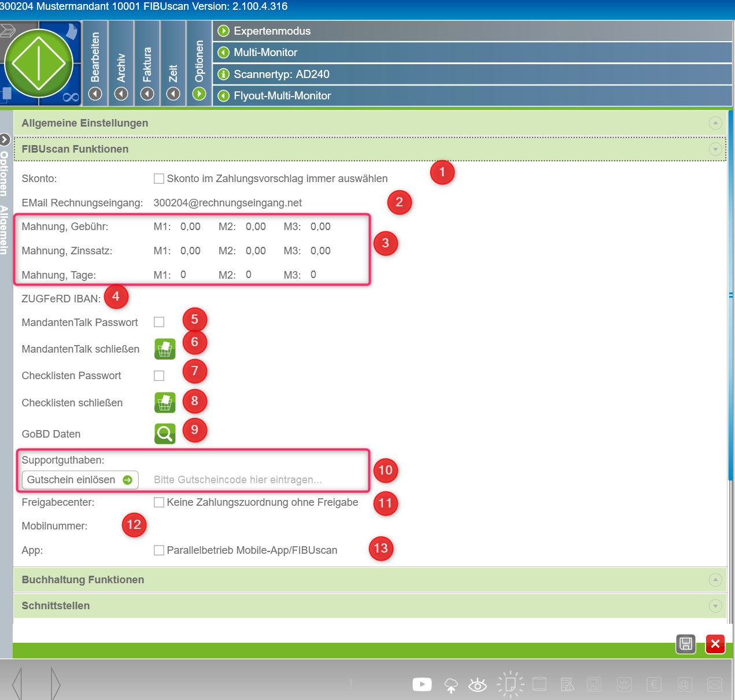Click the dimmed floppy disk icon in bottom toolbar
Viewport: 735px width, 700px height.
(594, 684)
